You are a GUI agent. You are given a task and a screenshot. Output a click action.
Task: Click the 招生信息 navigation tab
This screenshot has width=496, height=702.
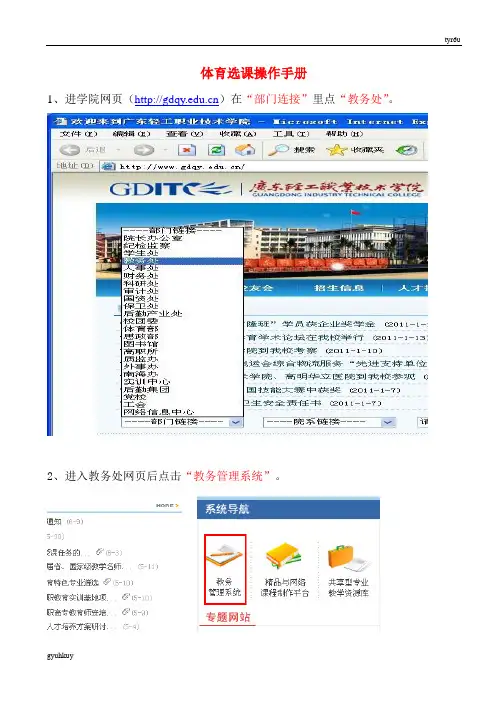click(339, 288)
